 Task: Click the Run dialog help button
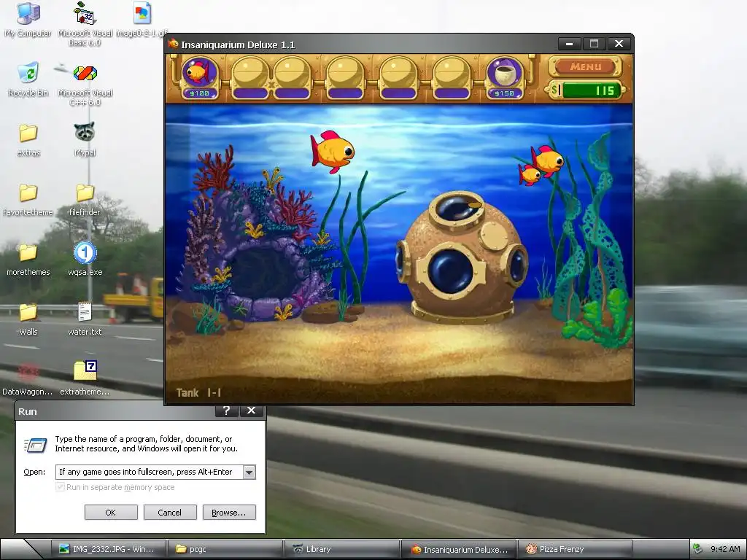(x=226, y=411)
